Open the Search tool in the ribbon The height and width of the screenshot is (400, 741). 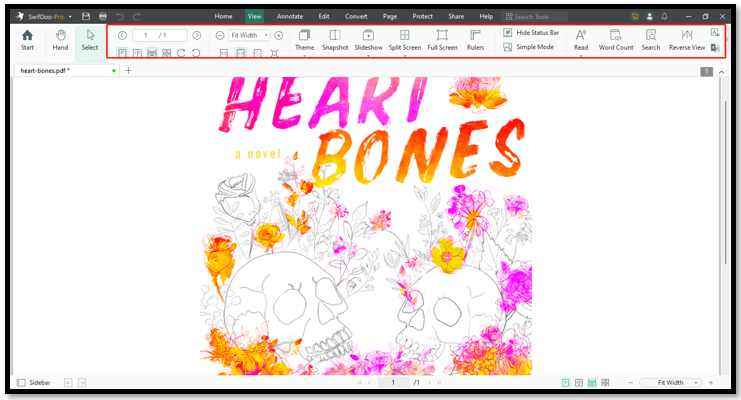pyautogui.click(x=651, y=41)
